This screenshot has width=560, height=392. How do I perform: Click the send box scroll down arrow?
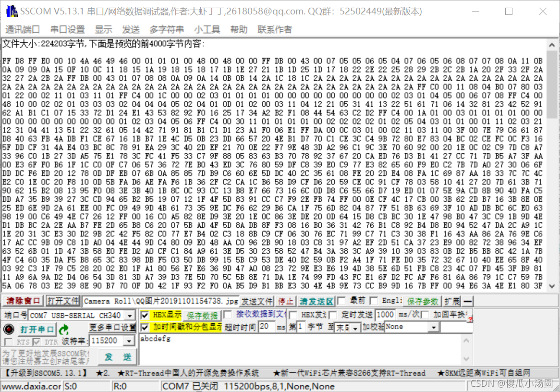466,359
